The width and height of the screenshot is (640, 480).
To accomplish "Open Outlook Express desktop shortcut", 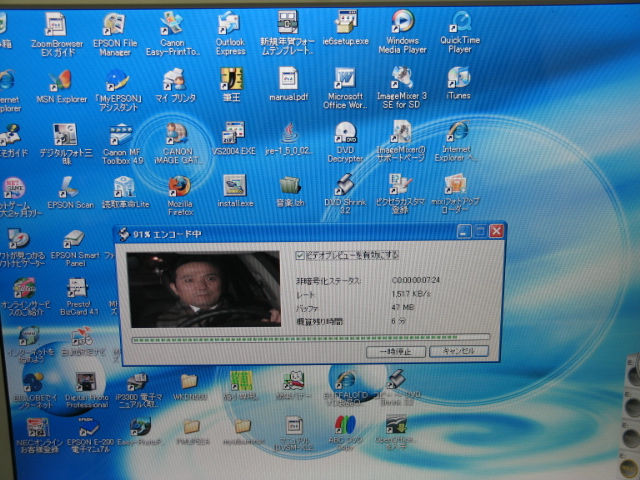I will tap(231, 23).
